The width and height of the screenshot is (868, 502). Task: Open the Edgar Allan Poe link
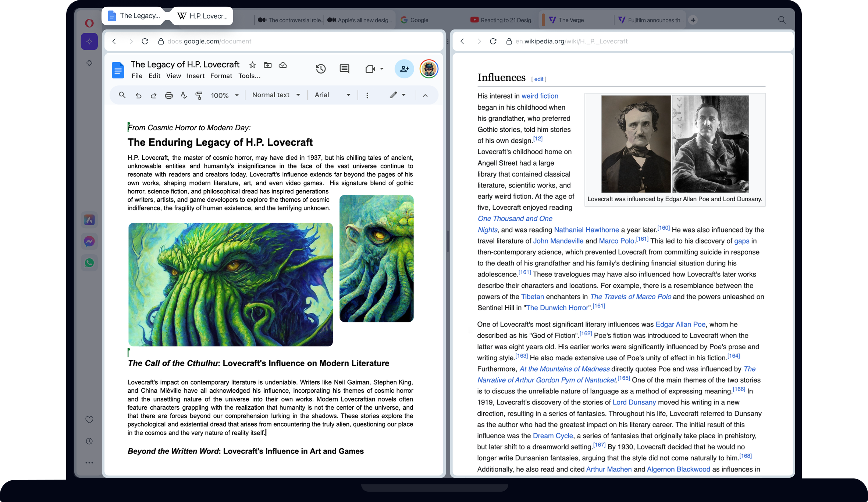coord(680,324)
